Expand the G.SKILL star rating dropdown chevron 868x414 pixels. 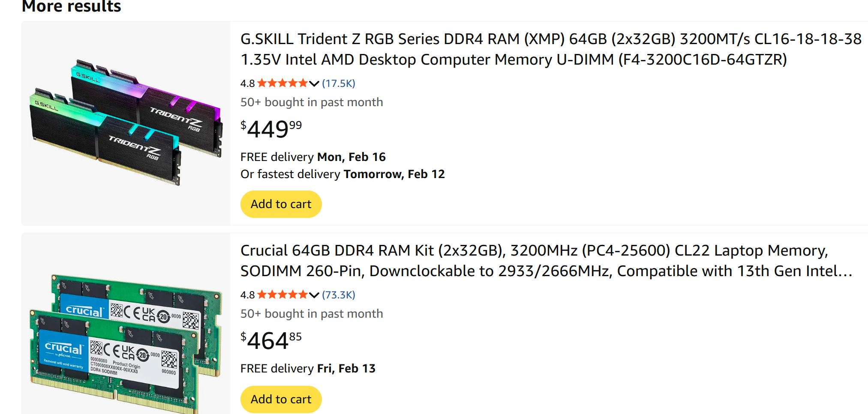[313, 83]
